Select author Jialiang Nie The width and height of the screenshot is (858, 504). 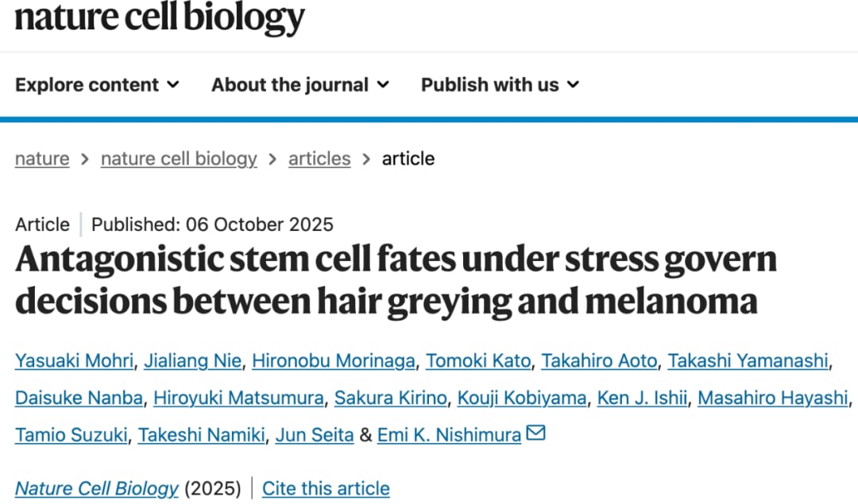(192, 361)
